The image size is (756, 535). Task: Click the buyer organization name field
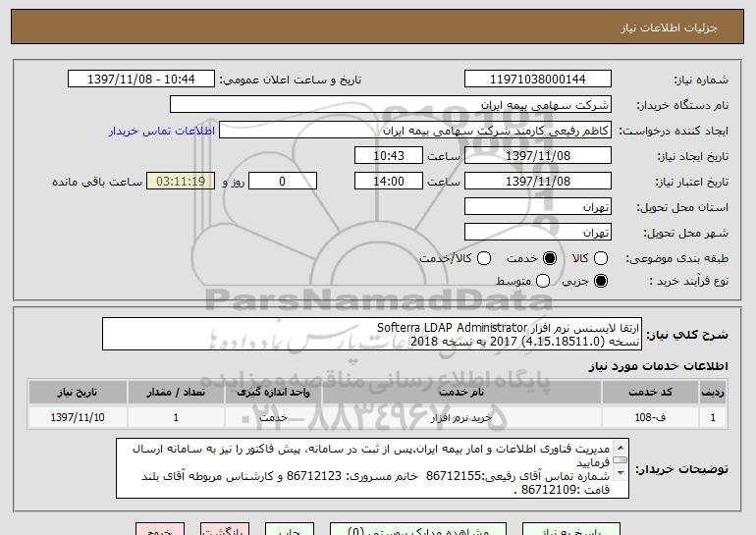click(x=391, y=105)
